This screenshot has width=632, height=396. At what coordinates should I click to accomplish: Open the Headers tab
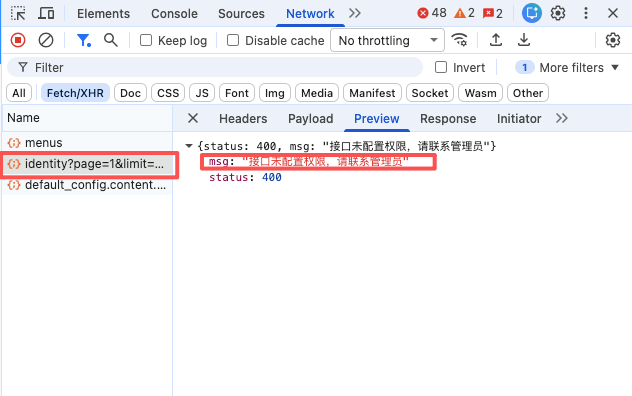tap(243, 119)
